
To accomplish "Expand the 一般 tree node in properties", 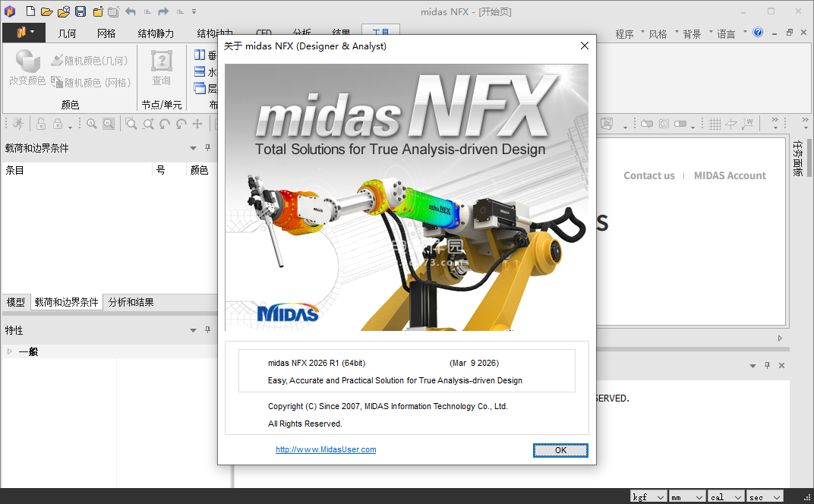I will click(10, 351).
